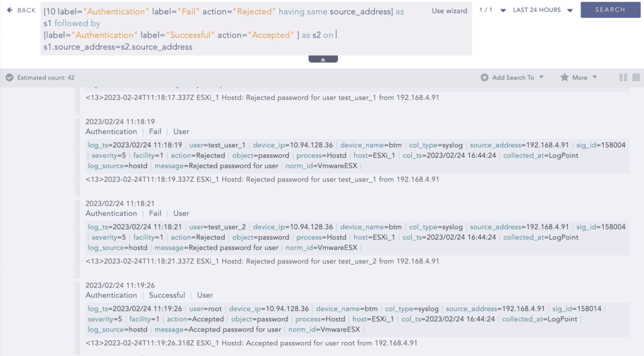Pause the live search results
Image resolution: width=644 pixels, height=356 pixels.
pyautogui.click(x=623, y=77)
